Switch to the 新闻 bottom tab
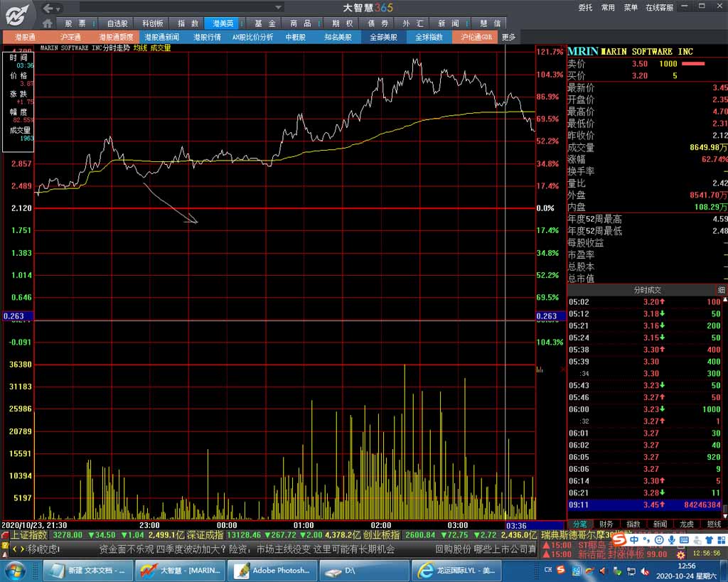The height and width of the screenshot is (582, 728). coord(660,524)
